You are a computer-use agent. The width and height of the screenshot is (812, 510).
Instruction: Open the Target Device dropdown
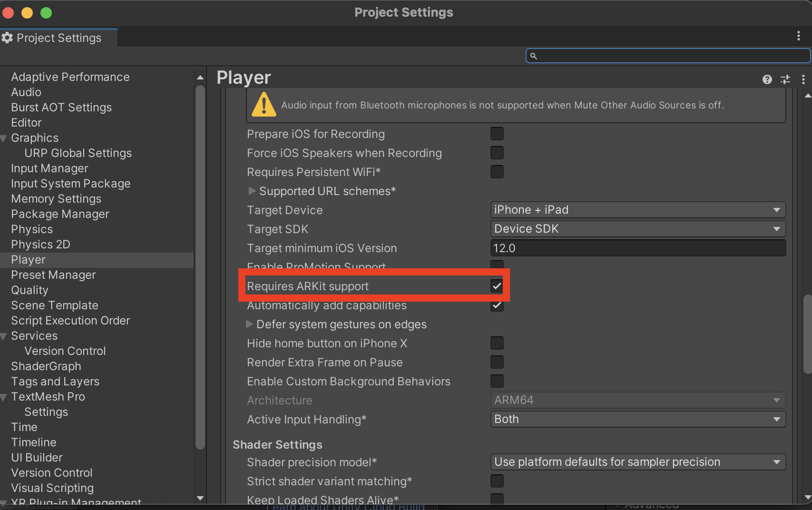click(638, 210)
